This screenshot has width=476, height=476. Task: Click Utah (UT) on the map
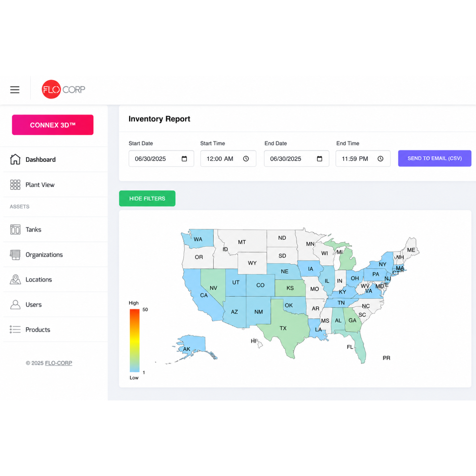coord(236,282)
